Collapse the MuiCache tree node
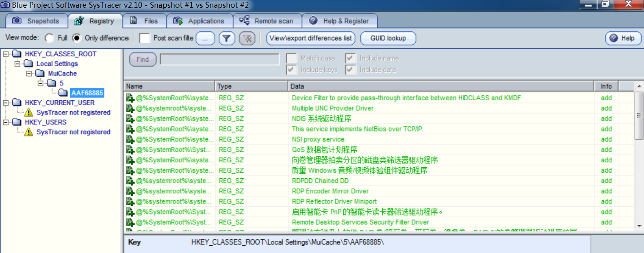644x253 pixels. click(29, 73)
